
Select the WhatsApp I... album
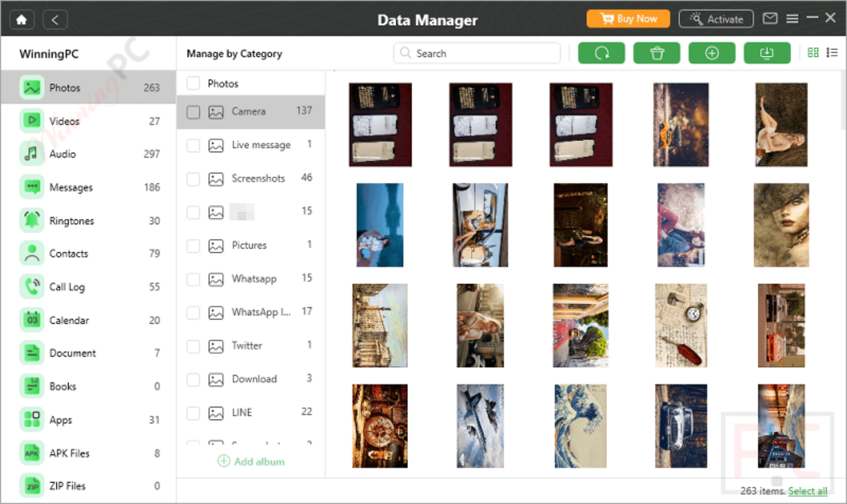pyautogui.click(x=251, y=312)
